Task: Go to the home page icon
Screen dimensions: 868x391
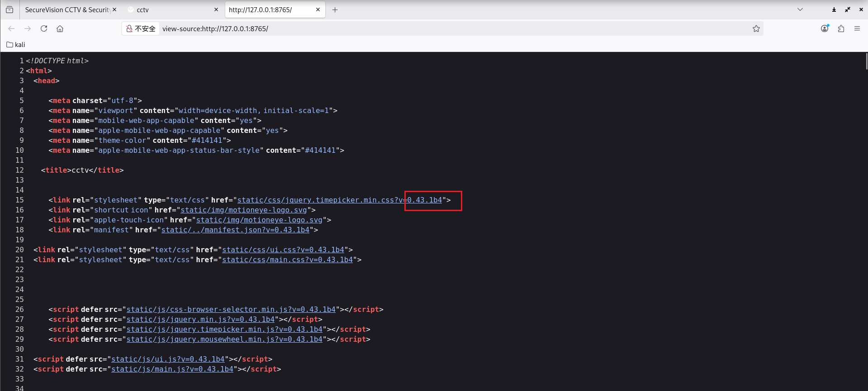Action: (60, 28)
